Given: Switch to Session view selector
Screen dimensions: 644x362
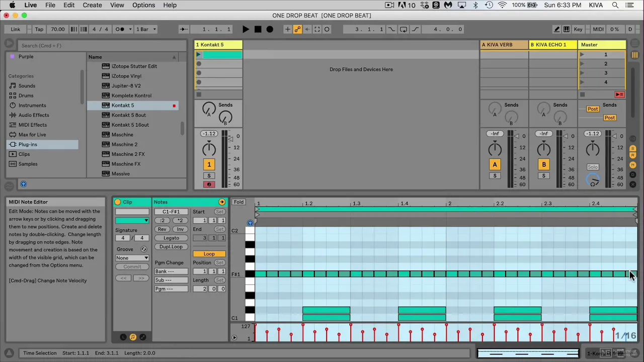Looking at the screenshot, I should (635, 55).
